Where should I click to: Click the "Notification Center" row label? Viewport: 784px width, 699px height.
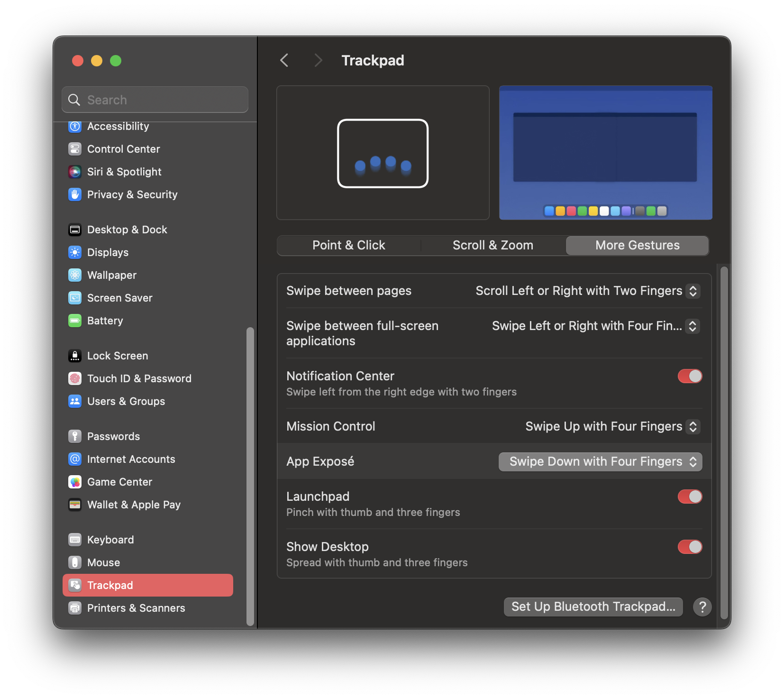pos(340,376)
